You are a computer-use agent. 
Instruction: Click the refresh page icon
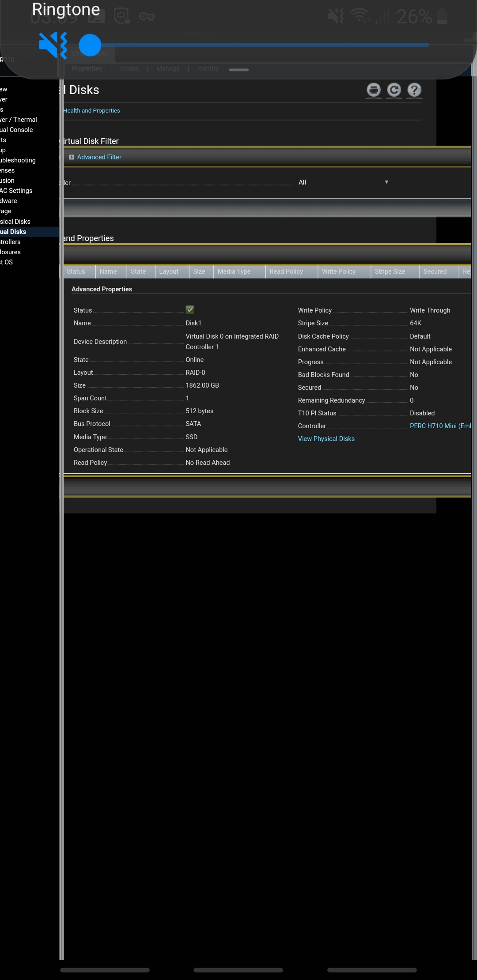[394, 90]
